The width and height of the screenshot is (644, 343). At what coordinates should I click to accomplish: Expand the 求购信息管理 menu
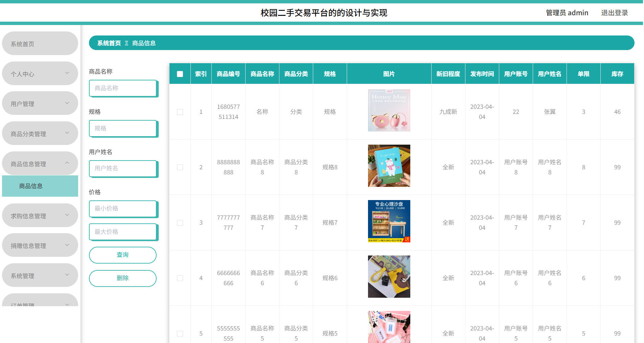(40, 215)
